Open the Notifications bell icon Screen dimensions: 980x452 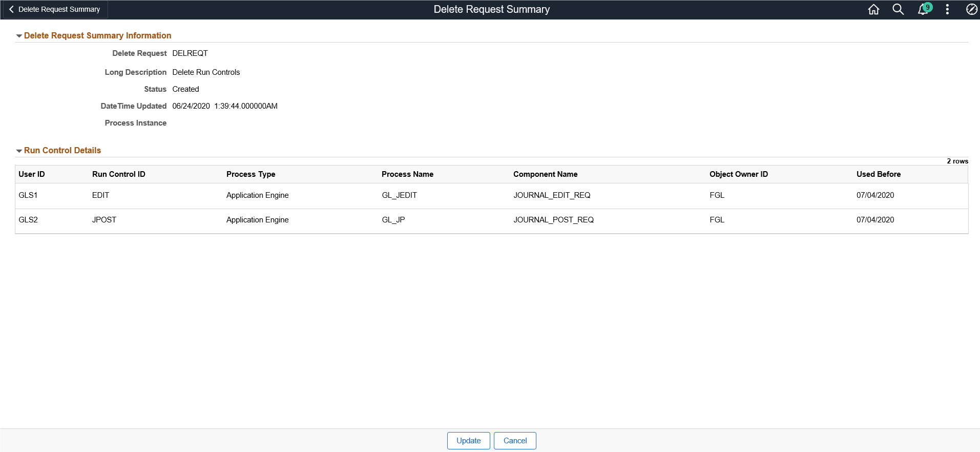[x=924, y=9]
